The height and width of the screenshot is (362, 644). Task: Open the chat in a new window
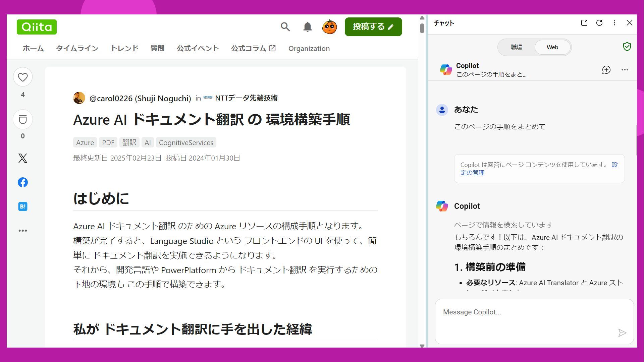coord(584,23)
